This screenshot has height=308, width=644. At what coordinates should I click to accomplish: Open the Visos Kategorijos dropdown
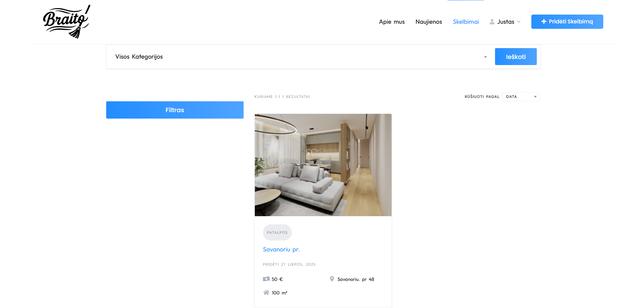tap(300, 57)
